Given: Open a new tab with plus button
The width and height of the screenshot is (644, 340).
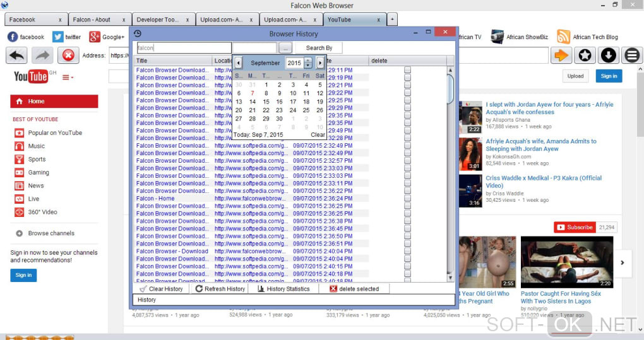Looking at the screenshot, I should tap(392, 20).
